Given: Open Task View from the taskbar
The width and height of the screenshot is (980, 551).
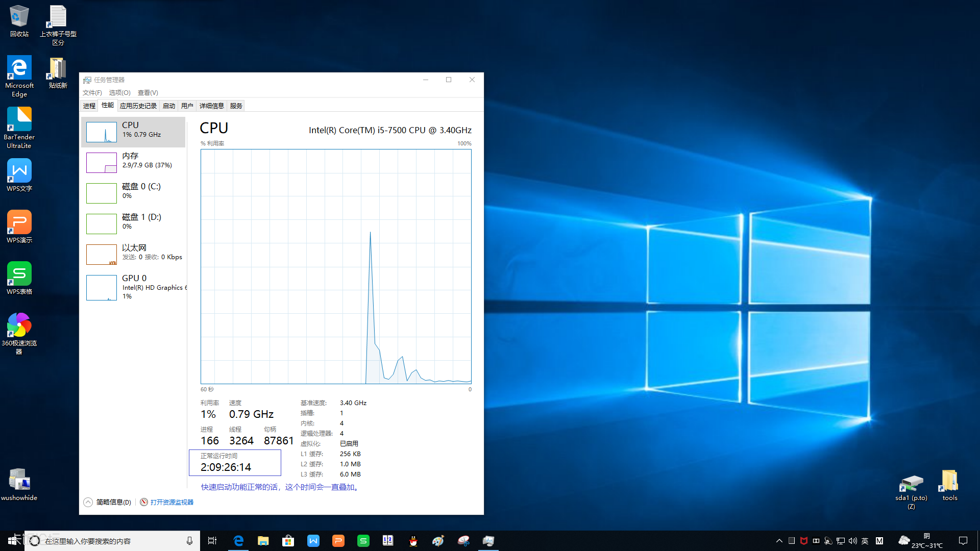Looking at the screenshot, I should click(x=212, y=541).
